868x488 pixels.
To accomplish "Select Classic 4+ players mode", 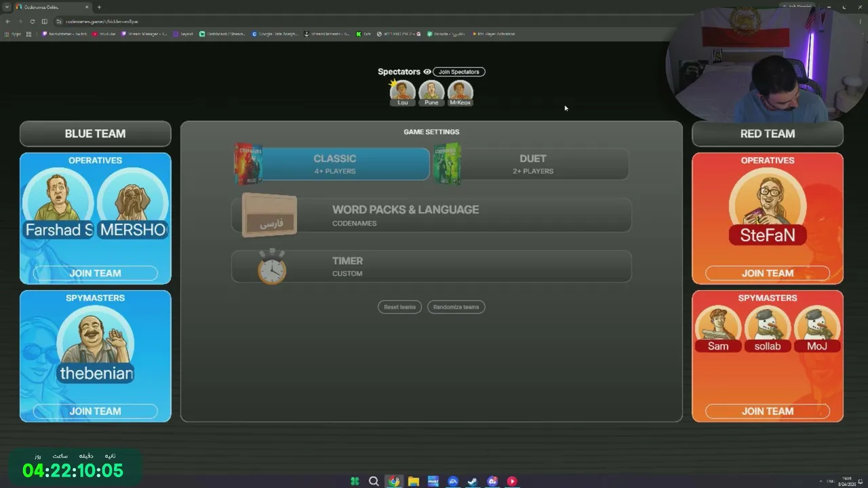I will click(x=334, y=164).
